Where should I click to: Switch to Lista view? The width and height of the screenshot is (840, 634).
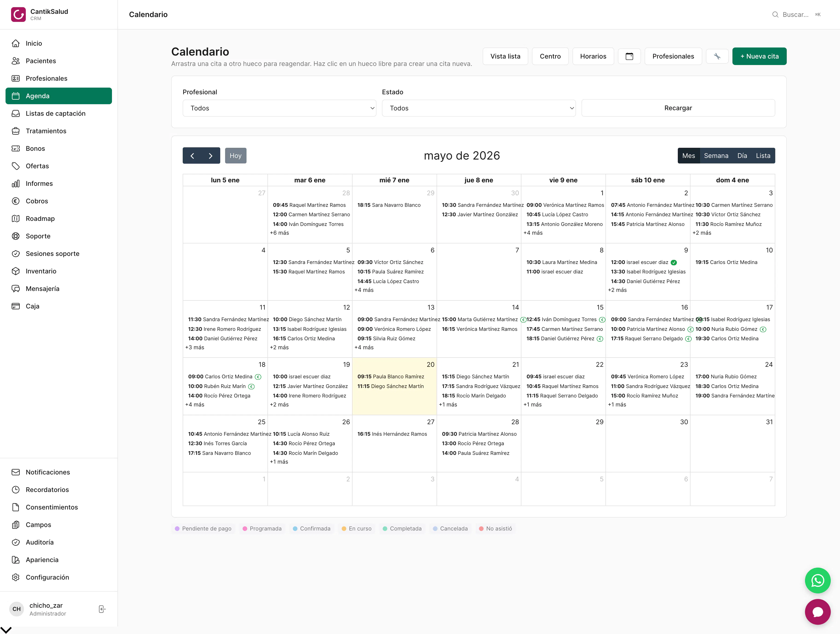pos(763,155)
